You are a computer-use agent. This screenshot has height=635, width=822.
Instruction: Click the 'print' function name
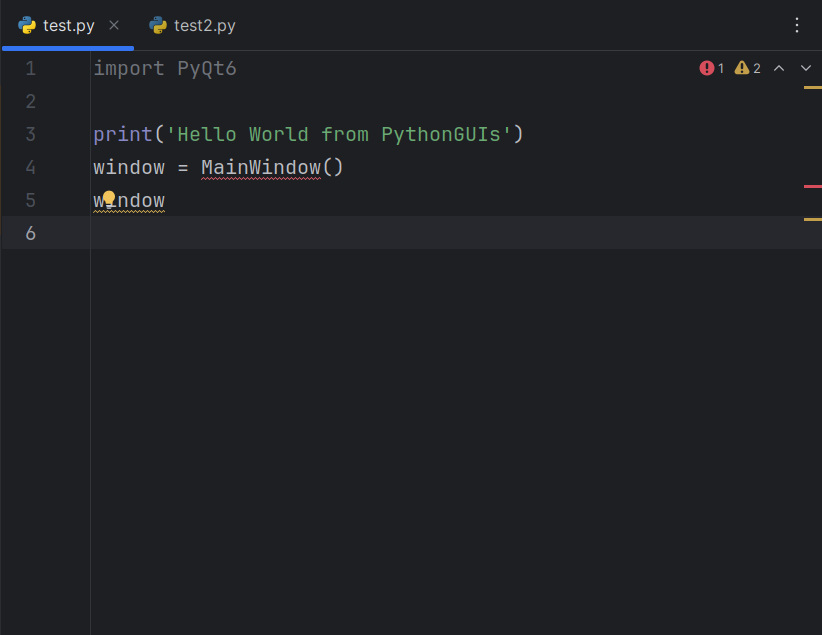coord(123,135)
